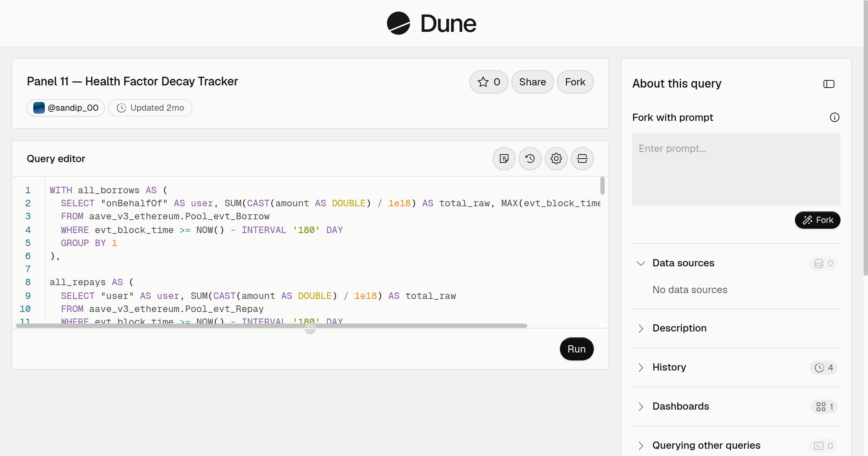Click the page vertical scrollbar
The height and width of the screenshot is (456, 868).
tap(865, 138)
